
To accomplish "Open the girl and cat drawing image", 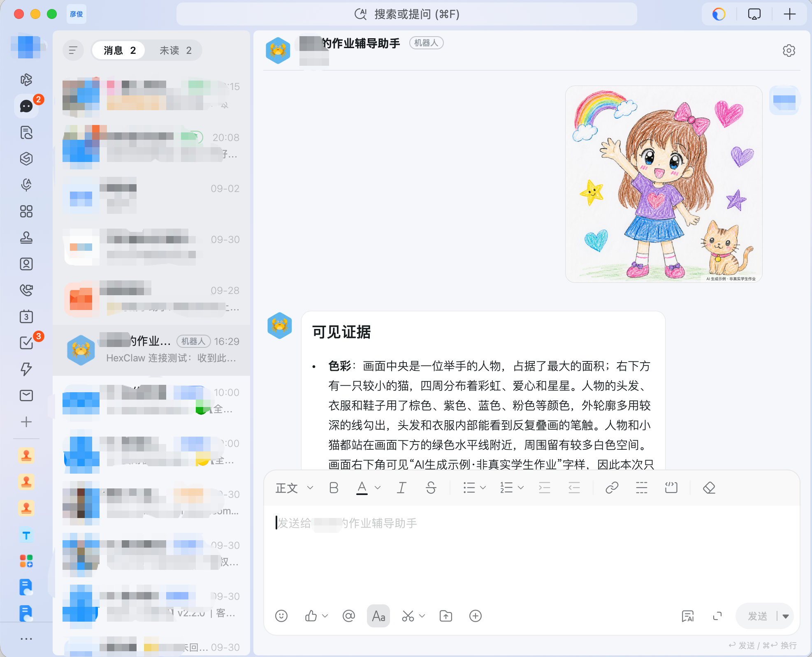I will tap(664, 184).
